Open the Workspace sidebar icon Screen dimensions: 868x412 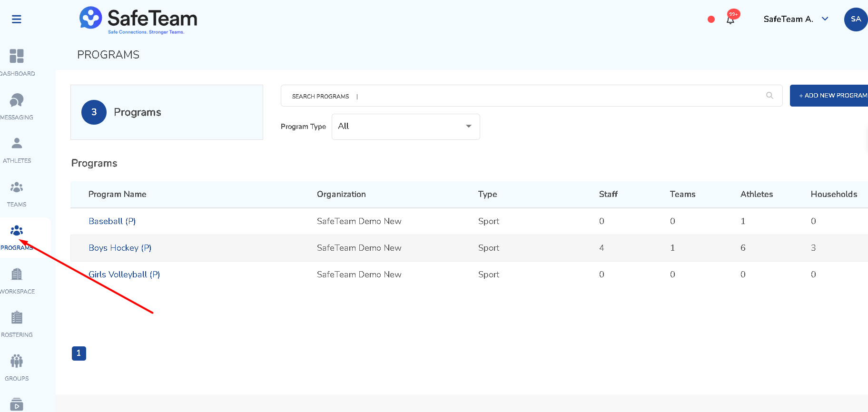[x=17, y=274]
